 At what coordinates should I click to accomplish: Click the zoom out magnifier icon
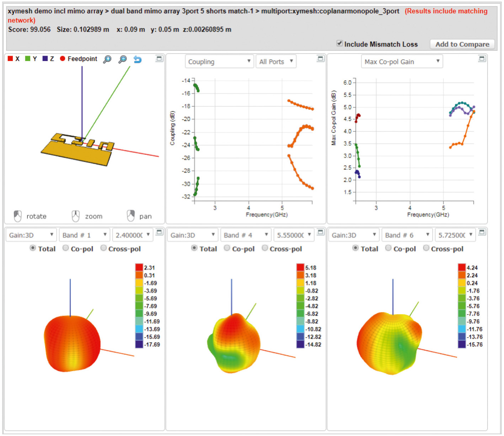coord(122,59)
